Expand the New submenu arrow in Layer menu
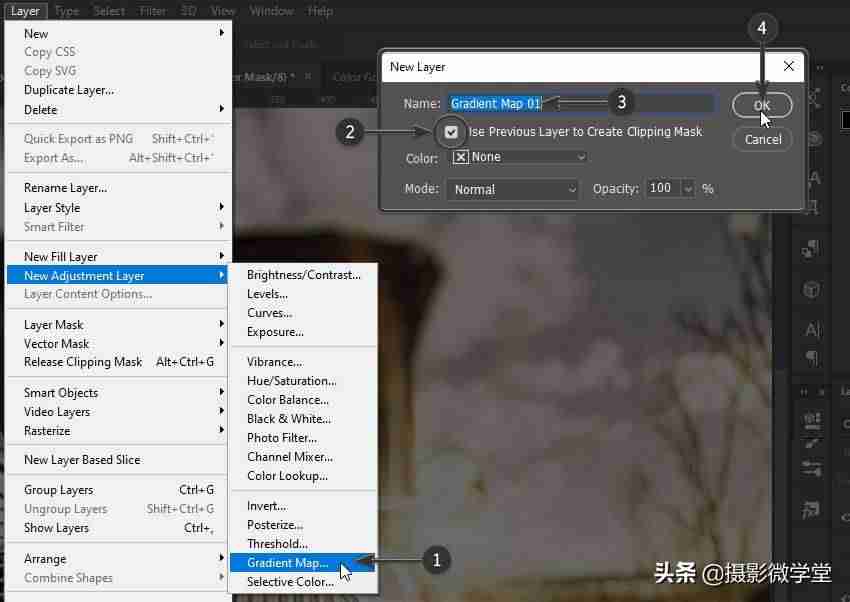This screenshot has height=602, width=850. coord(221,33)
